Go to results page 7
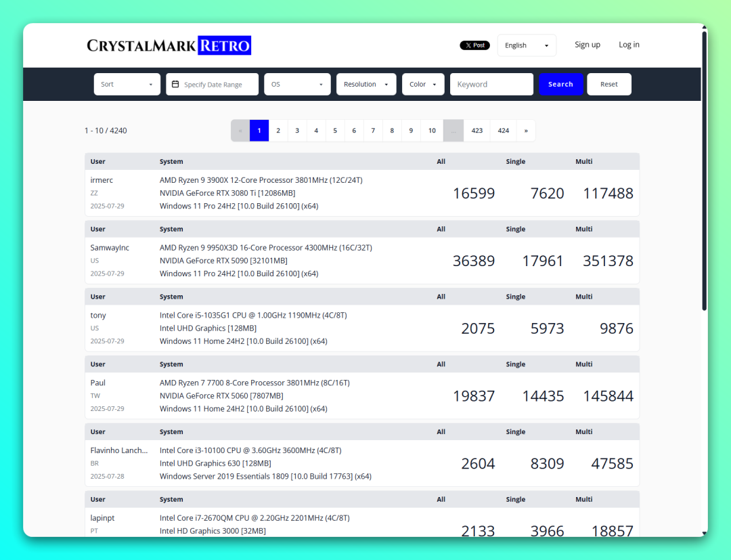This screenshot has height=560, width=731. [373, 131]
